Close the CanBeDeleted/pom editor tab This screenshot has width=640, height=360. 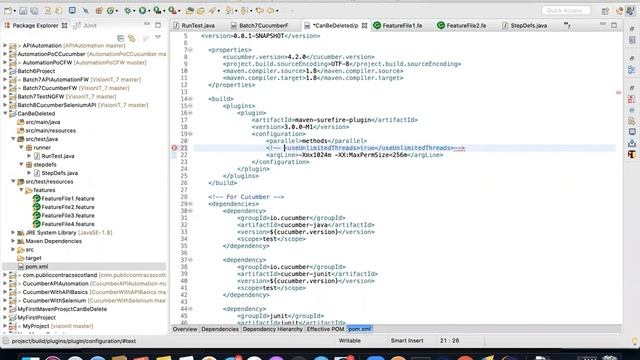(364, 25)
